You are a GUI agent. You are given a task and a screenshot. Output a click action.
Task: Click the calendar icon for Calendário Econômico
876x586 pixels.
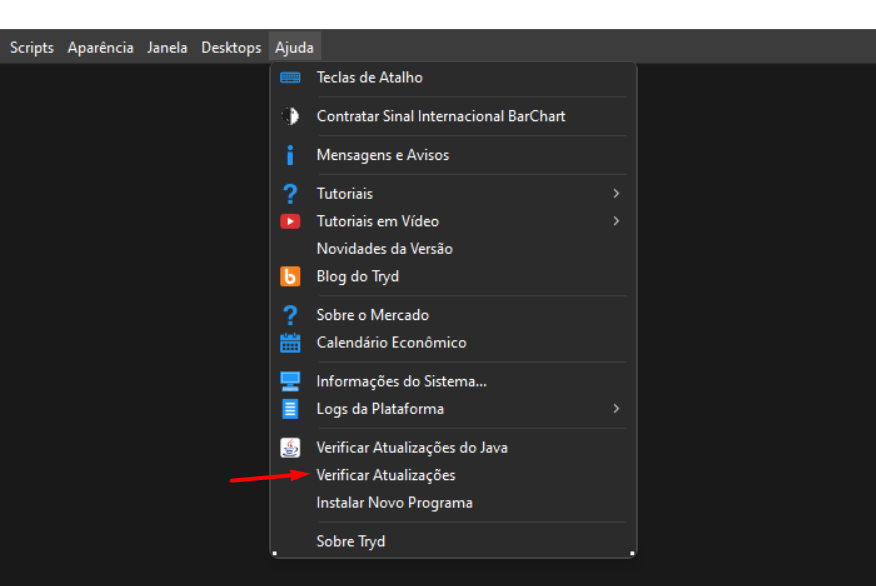coord(290,342)
